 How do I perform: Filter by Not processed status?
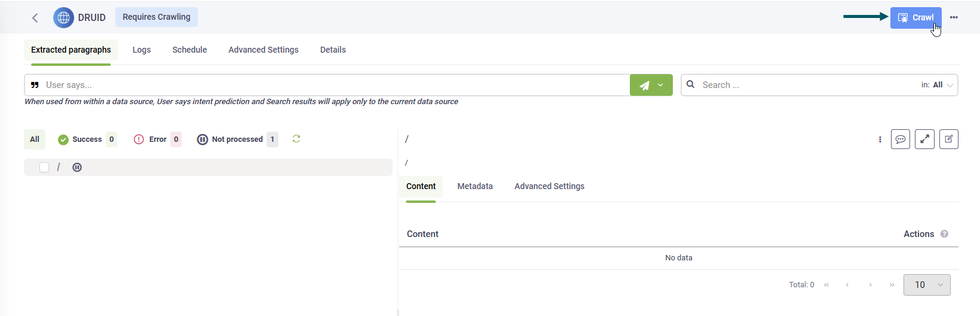point(237,139)
